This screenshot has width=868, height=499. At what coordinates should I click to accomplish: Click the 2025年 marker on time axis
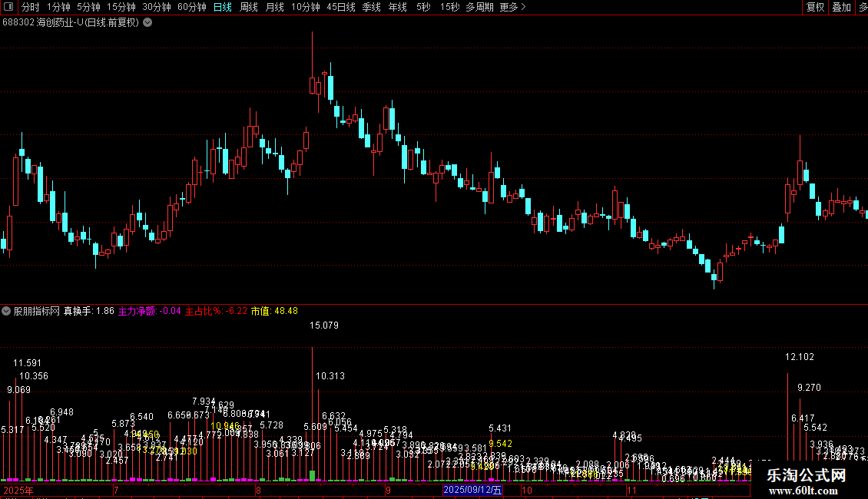click(x=18, y=490)
